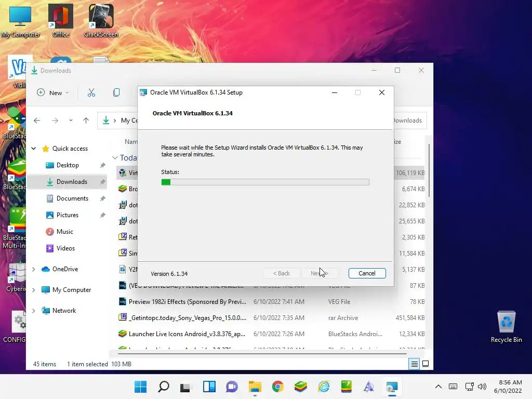Expand My Computer in navigation pane

34,290
